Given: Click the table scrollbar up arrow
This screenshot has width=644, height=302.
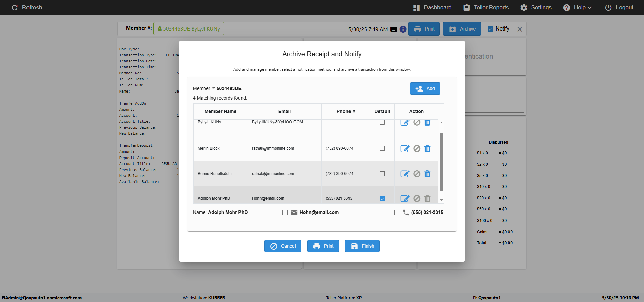Looking at the screenshot, I should click(441, 123).
